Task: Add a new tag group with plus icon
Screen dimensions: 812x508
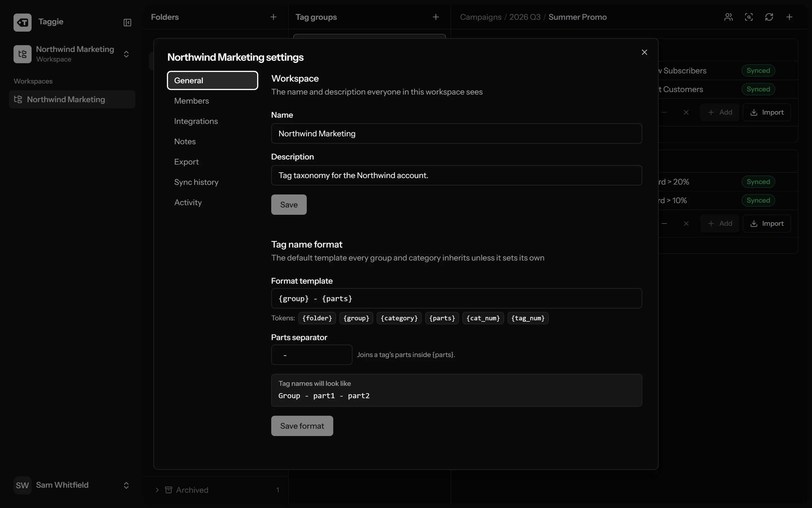Action: click(x=436, y=17)
